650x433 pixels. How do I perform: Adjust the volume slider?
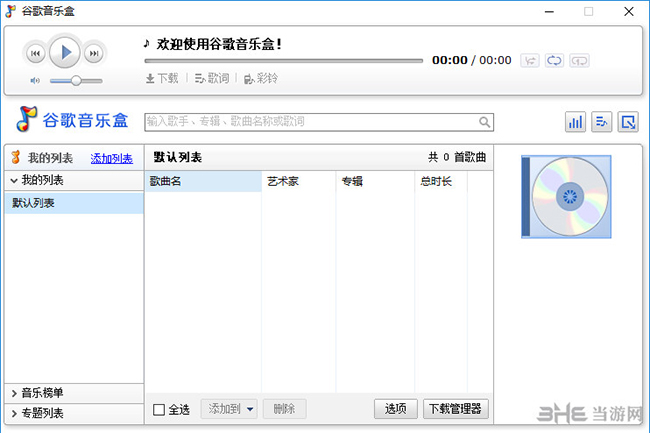(x=76, y=81)
